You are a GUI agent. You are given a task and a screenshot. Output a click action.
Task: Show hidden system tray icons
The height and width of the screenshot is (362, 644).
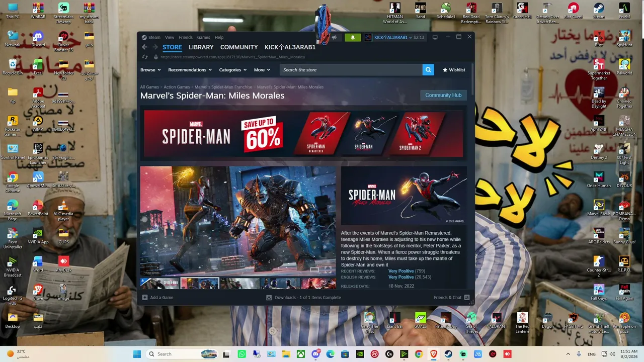tap(568, 354)
